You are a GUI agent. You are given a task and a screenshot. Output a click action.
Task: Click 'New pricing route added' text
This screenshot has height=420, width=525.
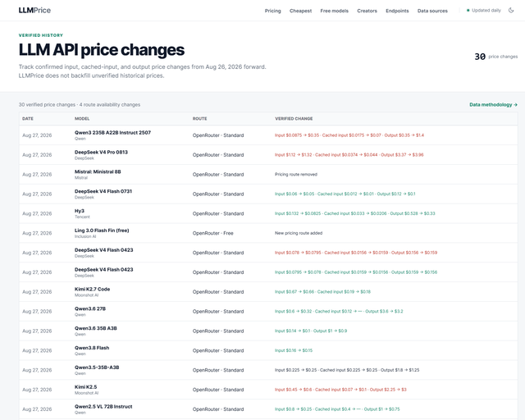[299, 233]
